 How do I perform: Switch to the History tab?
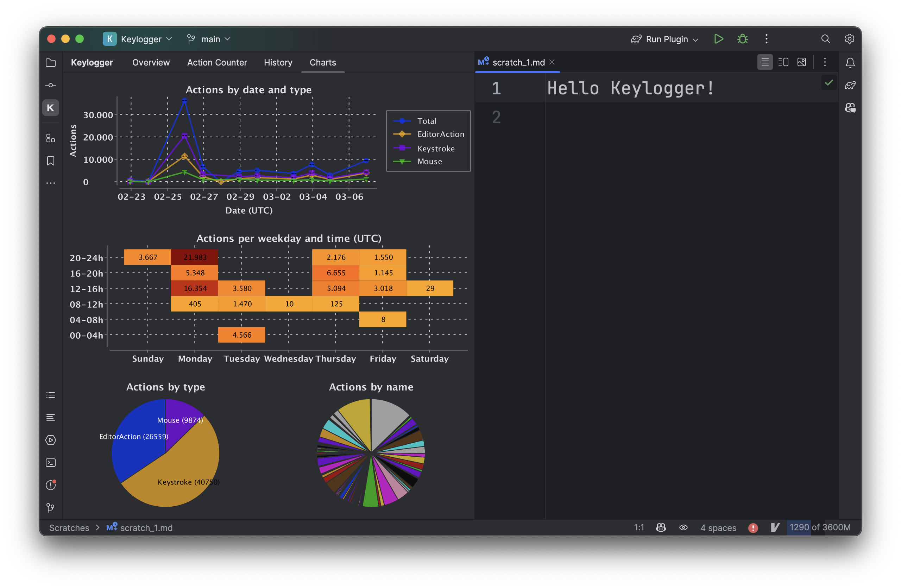click(278, 62)
